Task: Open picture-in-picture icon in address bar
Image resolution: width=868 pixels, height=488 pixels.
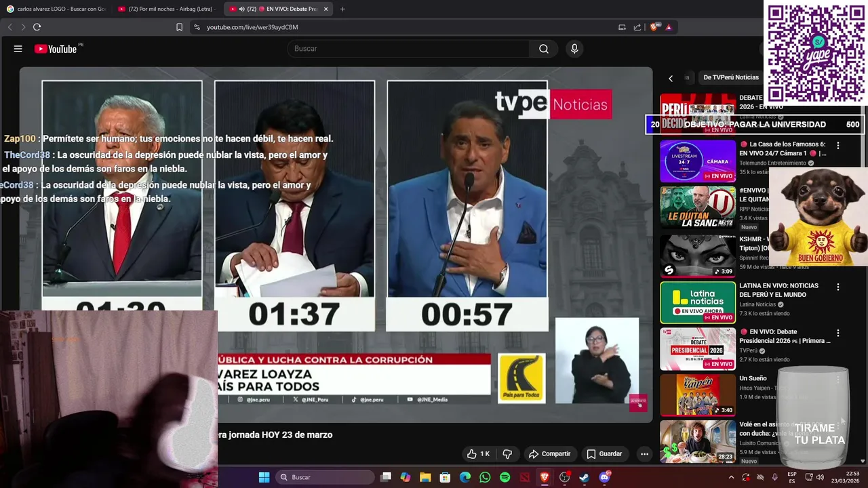Action: pyautogui.click(x=622, y=27)
